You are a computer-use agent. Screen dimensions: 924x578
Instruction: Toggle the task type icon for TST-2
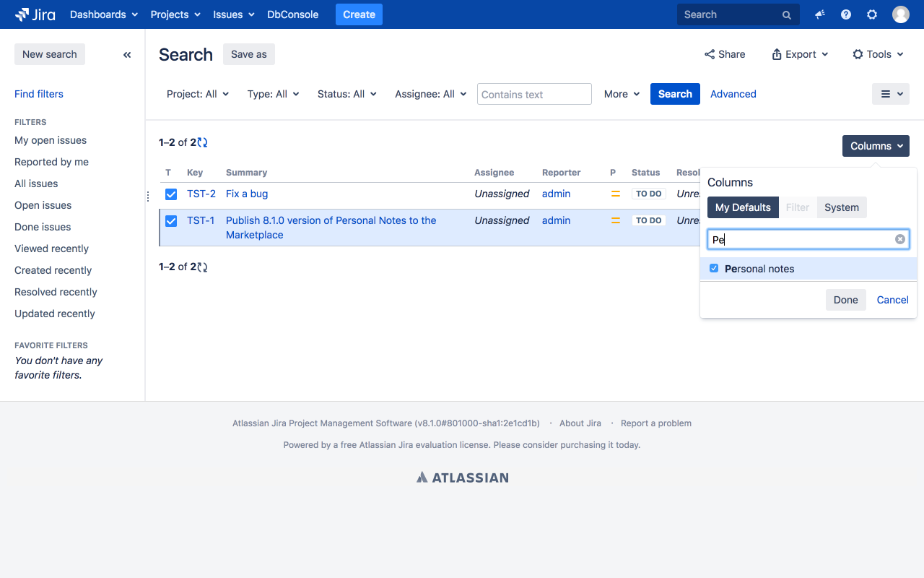tap(171, 194)
